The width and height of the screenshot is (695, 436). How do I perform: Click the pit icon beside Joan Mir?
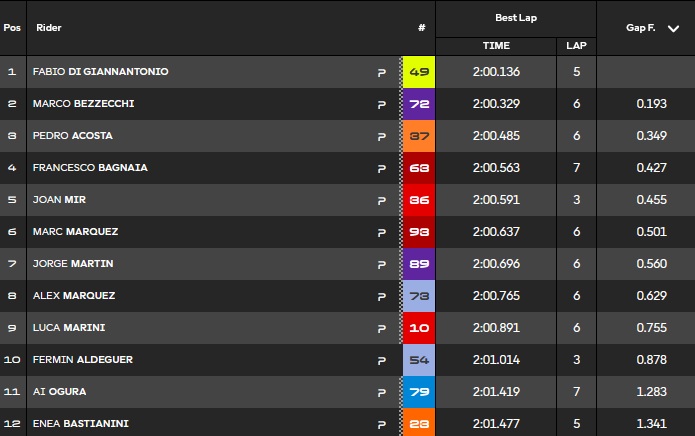click(381, 200)
